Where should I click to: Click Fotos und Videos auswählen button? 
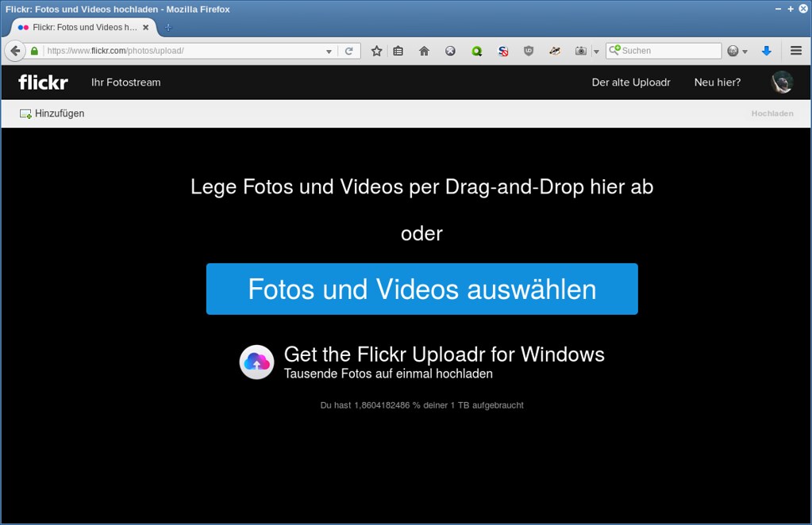[x=422, y=289]
